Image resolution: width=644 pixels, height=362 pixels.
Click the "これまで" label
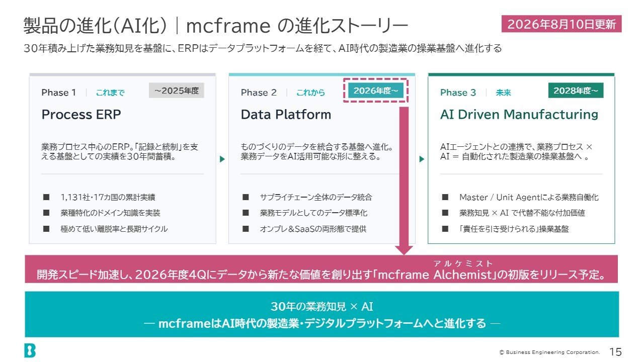coord(110,93)
